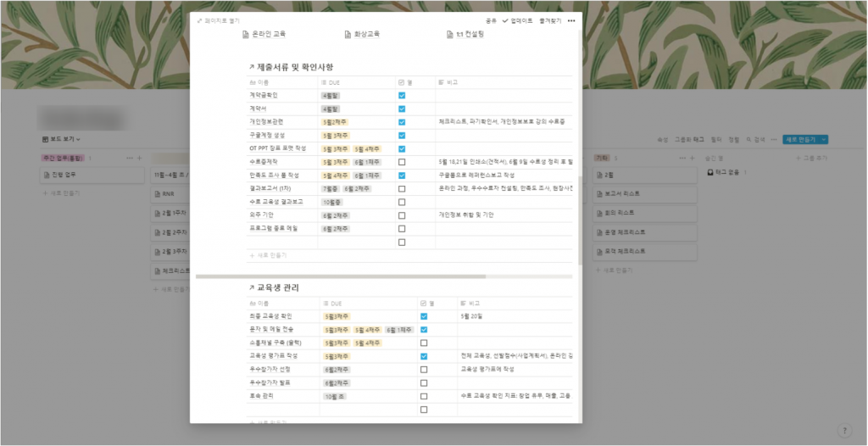Follow the 교육생 관리 linked database arrow
The width and height of the screenshot is (868, 446).
pyautogui.click(x=252, y=287)
